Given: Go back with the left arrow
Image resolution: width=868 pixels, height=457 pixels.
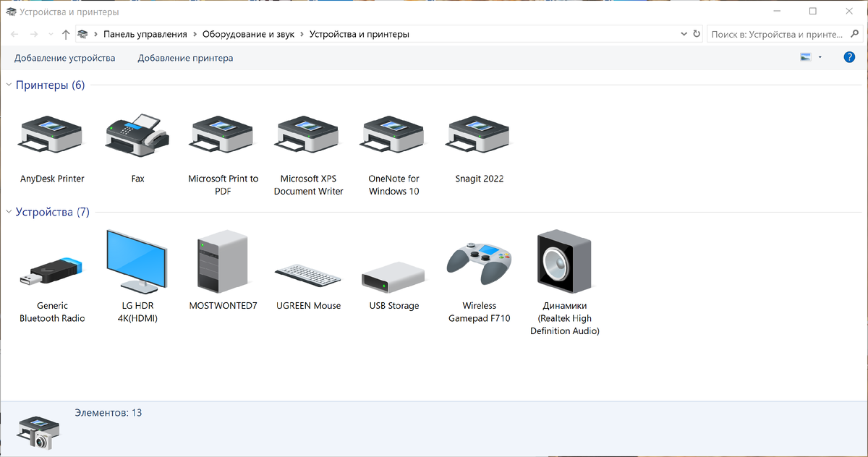Looking at the screenshot, I should (x=14, y=34).
